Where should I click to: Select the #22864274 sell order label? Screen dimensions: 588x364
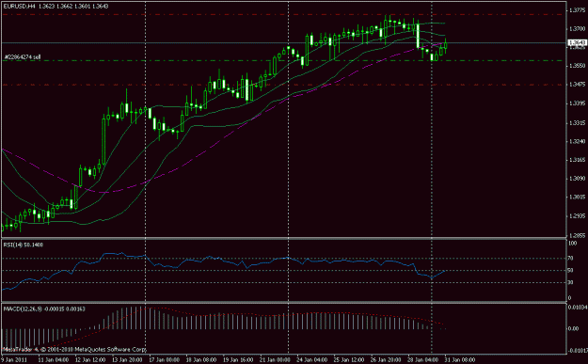coord(23,57)
